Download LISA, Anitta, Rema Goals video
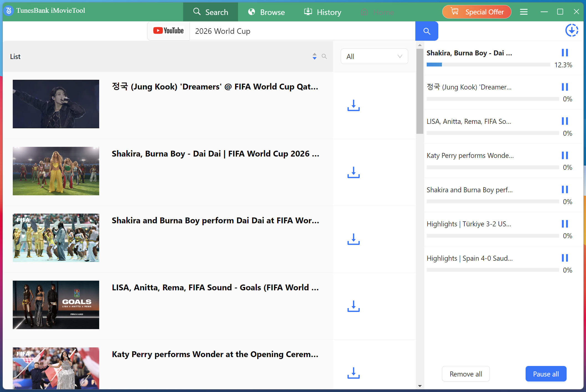This screenshot has width=586, height=392. coord(354,306)
